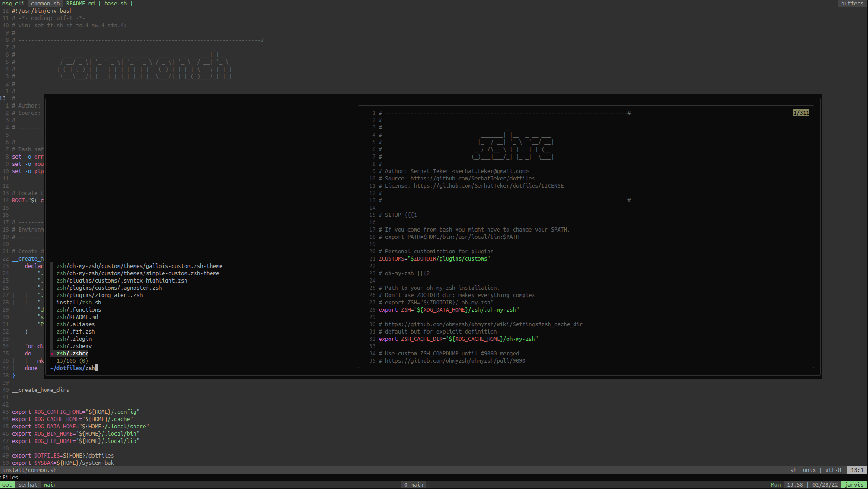Screen dimensions: 868x489
Task: Select zsh/.aliases in fzf results
Action: [76, 324]
